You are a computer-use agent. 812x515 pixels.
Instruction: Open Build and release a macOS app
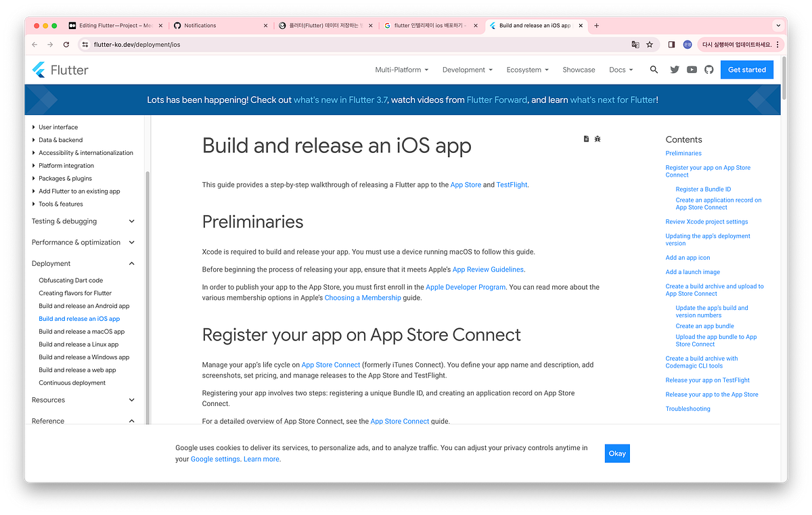82,332
